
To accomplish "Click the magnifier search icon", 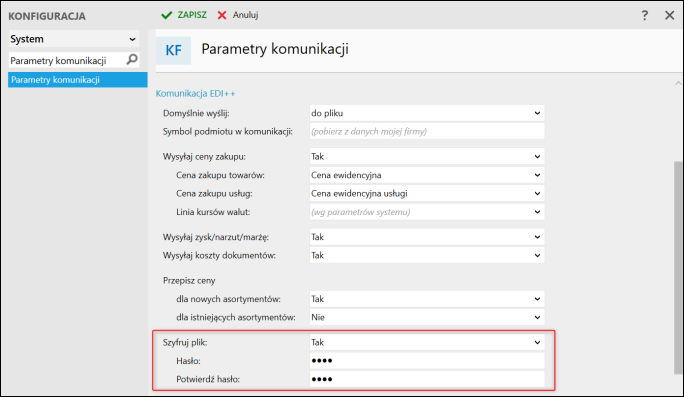I will coord(132,59).
